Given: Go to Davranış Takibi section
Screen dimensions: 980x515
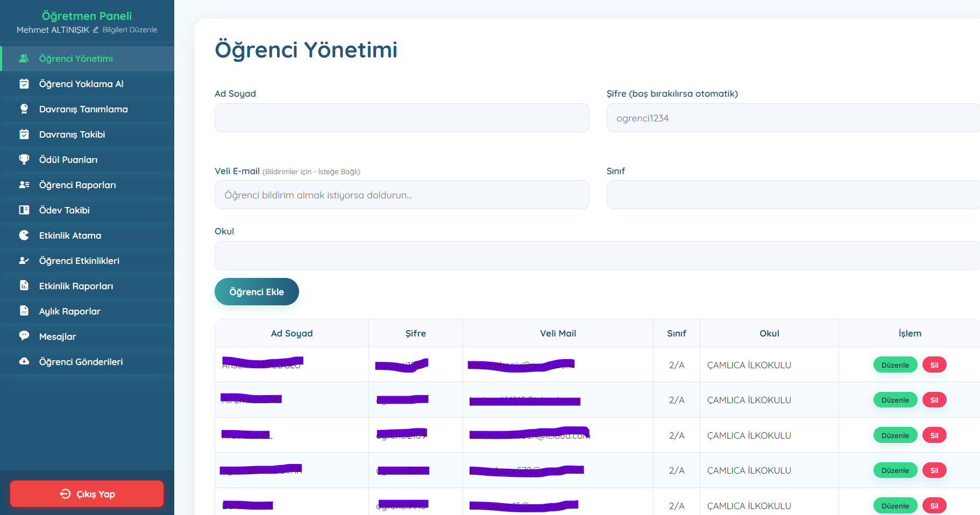Looking at the screenshot, I should click(72, 134).
